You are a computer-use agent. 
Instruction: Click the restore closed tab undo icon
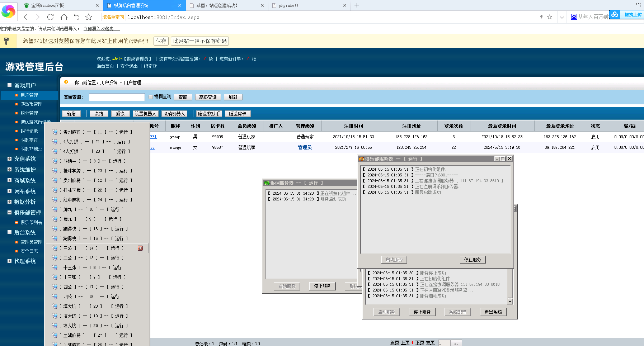(76, 17)
